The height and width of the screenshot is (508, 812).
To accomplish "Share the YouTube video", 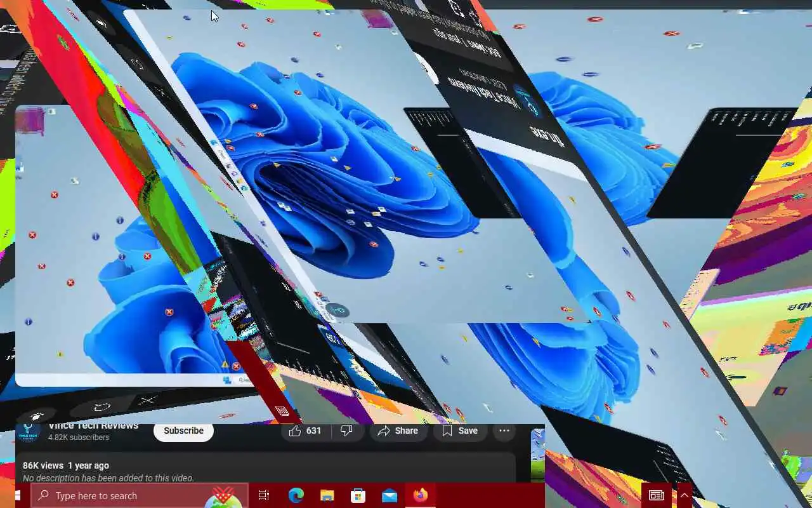I will [398, 431].
